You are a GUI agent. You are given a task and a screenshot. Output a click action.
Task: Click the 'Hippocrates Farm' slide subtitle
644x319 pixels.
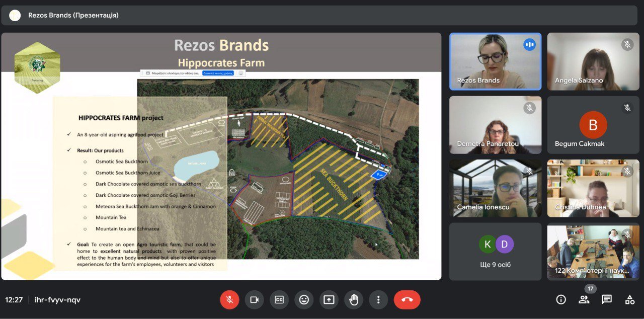pos(221,63)
